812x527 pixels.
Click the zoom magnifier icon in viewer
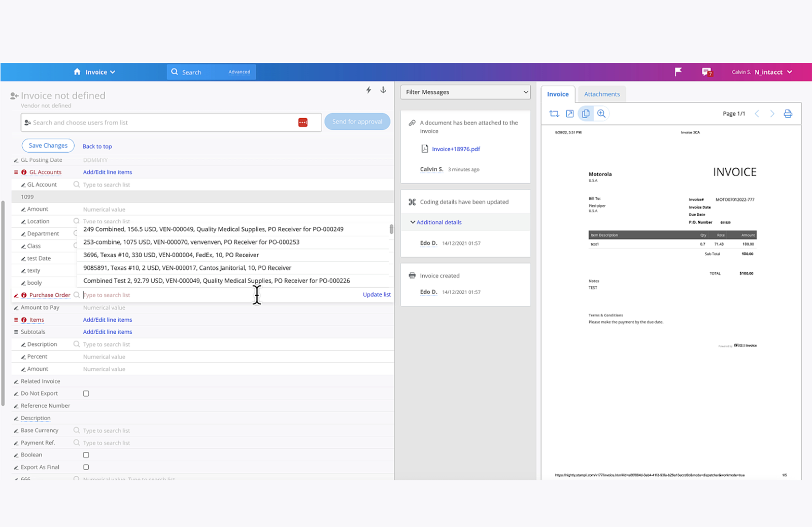pos(601,114)
